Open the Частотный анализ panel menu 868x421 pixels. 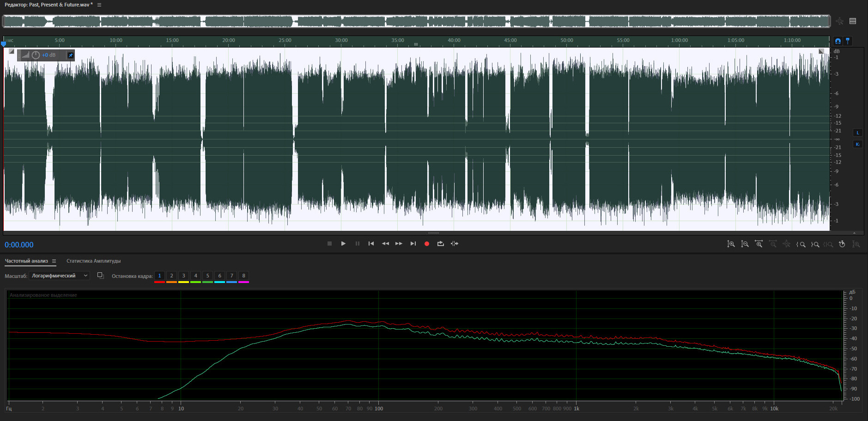[54, 261]
